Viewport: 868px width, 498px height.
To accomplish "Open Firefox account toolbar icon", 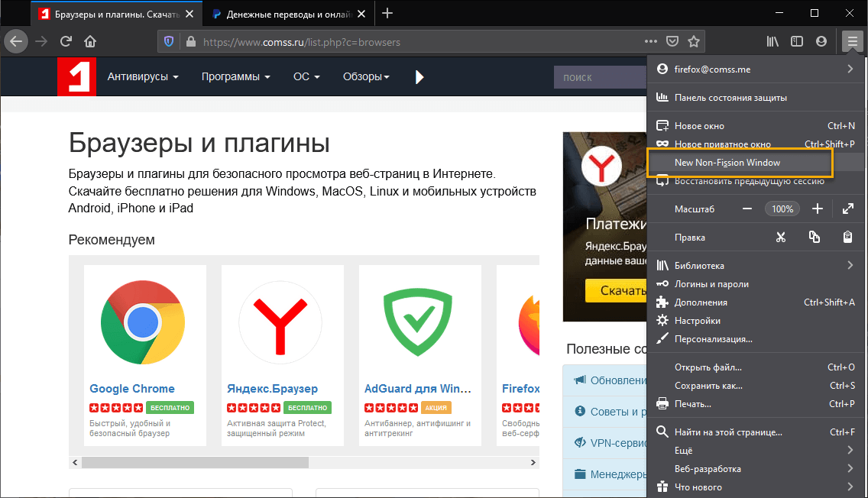I will [821, 41].
